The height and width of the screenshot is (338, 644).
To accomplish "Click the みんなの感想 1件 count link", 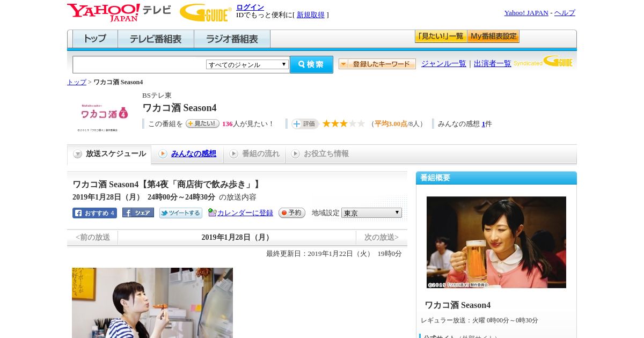I will click(484, 124).
